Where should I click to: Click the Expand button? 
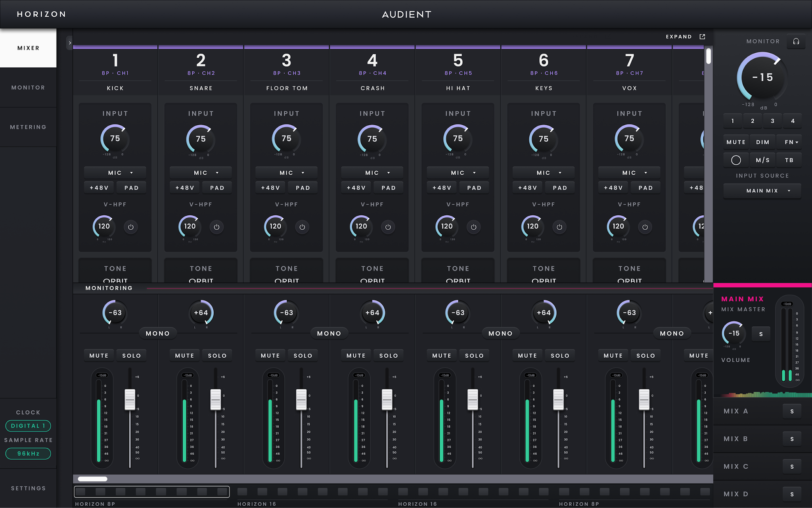point(685,36)
